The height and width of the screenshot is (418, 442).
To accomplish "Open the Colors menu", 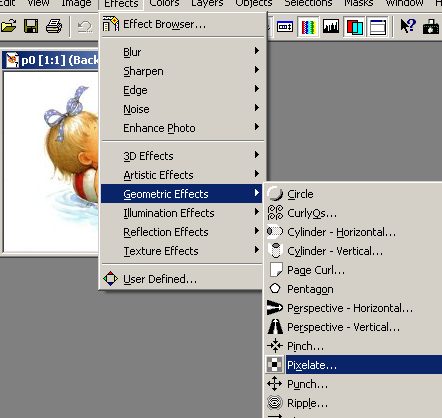I will point(164,4).
